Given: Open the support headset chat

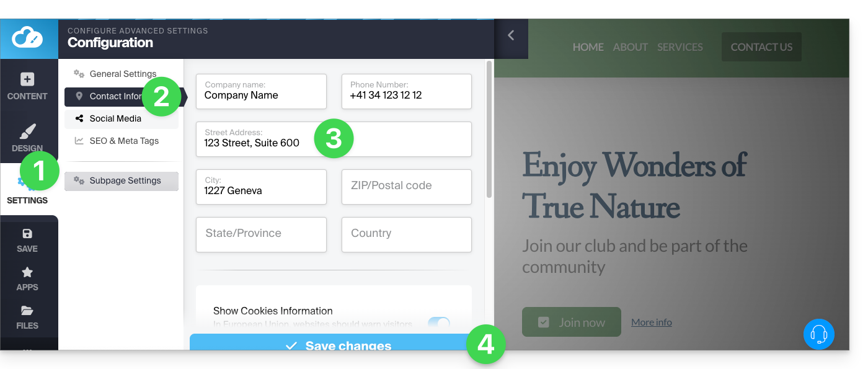Looking at the screenshot, I should pyautogui.click(x=818, y=334).
